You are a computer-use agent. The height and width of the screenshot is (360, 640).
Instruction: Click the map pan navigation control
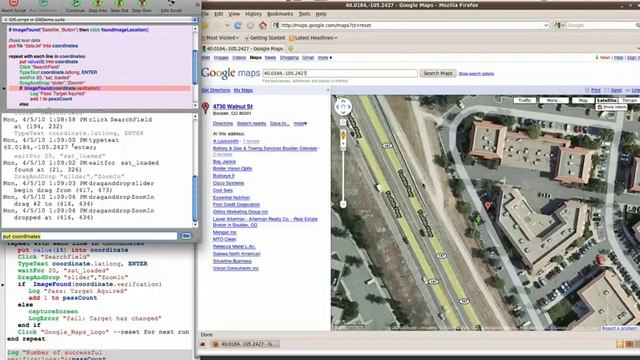tap(343, 107)
